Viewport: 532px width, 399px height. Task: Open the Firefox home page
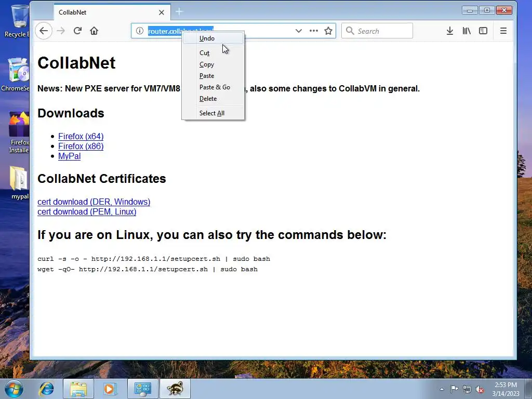pos(94,31)
